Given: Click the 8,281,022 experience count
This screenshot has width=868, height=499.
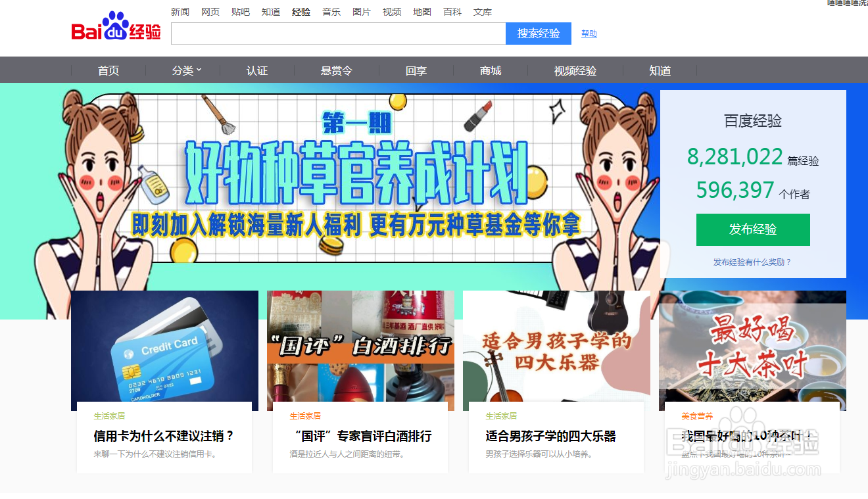Looking at the screenshot, I should pyautogui.click(x=735, y=156).
